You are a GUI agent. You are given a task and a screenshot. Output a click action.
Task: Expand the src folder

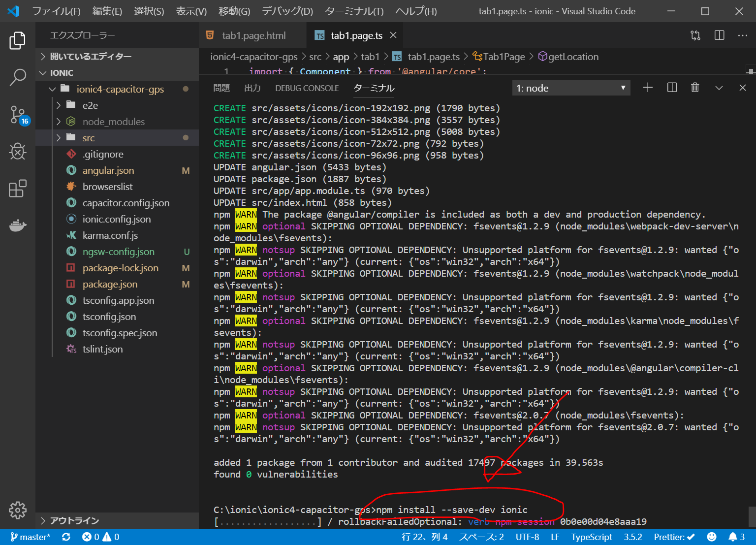point(89,138)
